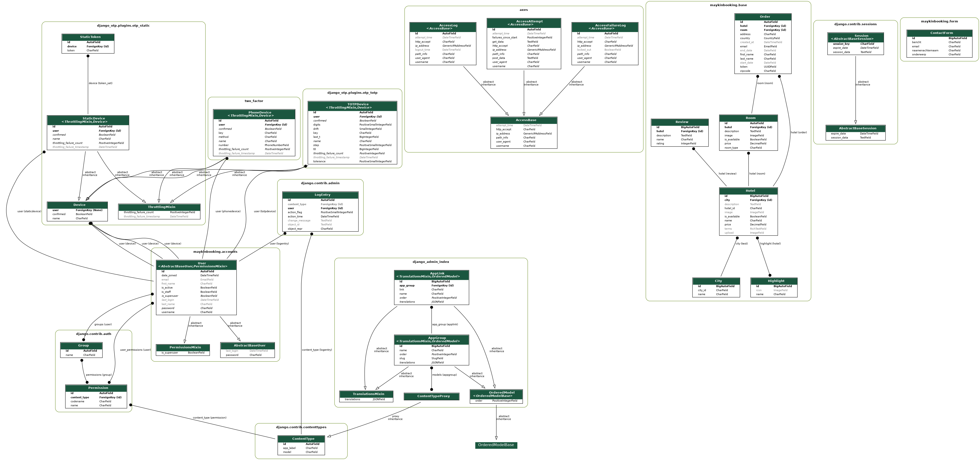Image resolution: width=980 pixels, height=460 pixels.
Task: Click the 'hotel (order)' edge label
Action: (799, 133)
